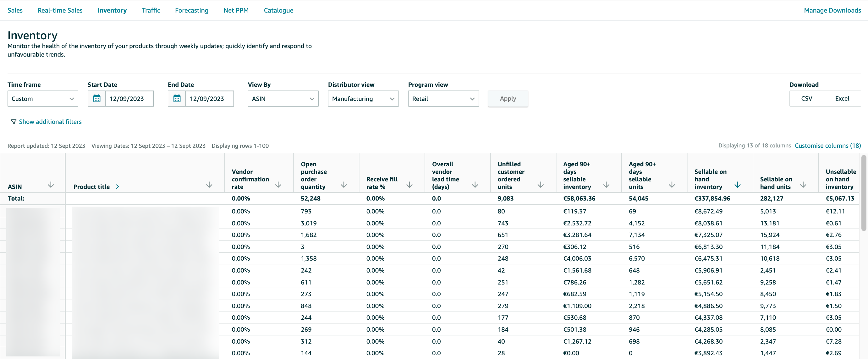The width and height of the screenshot is (868, 359).
Task: Apply the selected filters
Action: tap(508, 98)
